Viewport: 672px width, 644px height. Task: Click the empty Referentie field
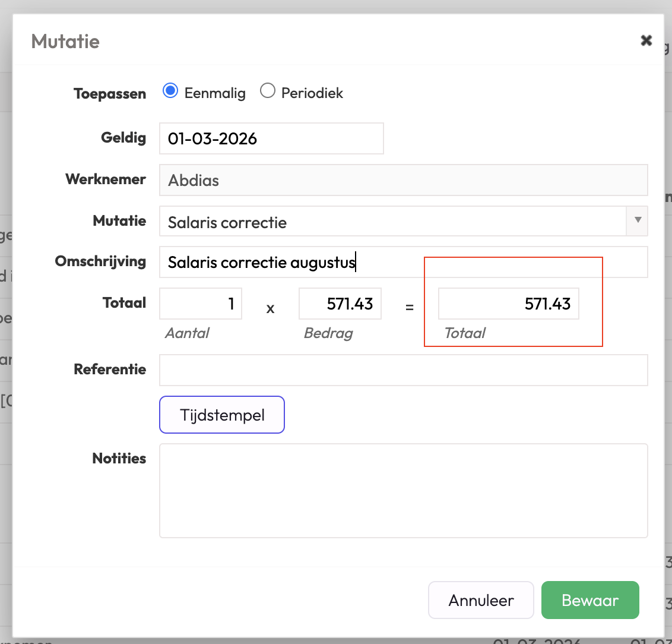point(403,370)
